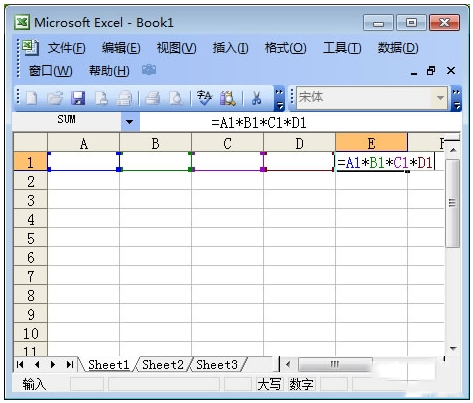This screenshot has height=403, width=473.
Task: Click the Select All corner button
Action: coord(30,143)
